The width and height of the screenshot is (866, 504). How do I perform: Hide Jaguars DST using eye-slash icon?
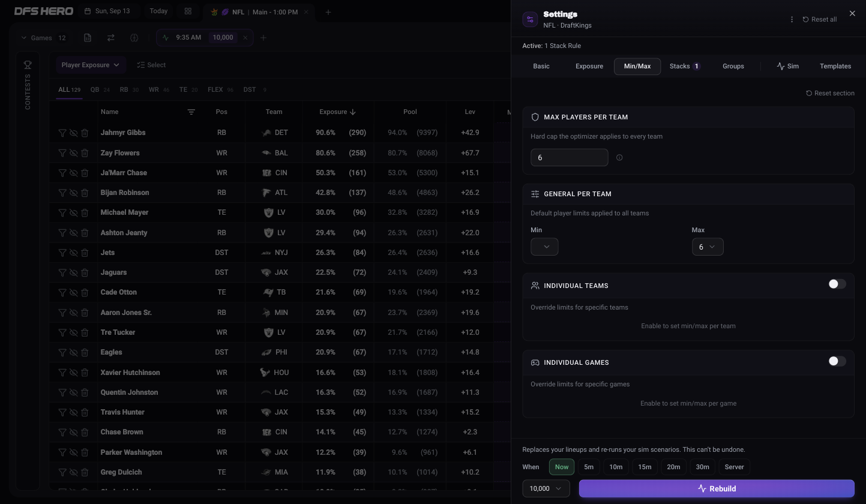[x=73, y=272]
